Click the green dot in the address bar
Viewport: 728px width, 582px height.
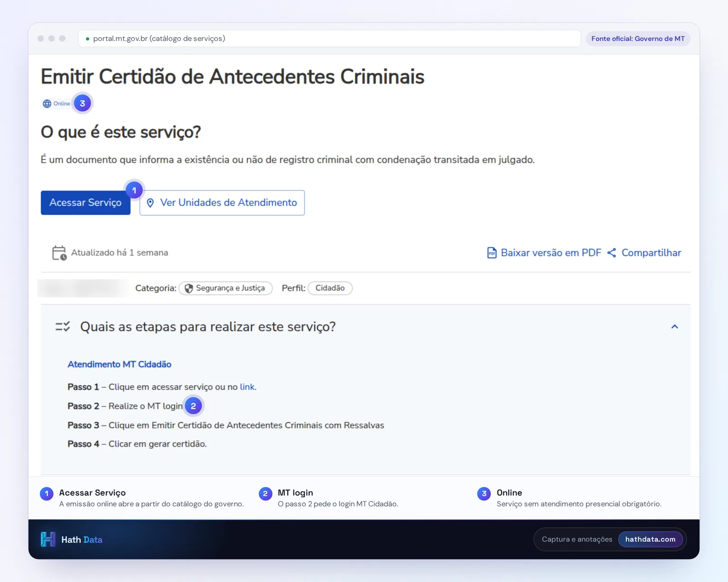pos(87,39)
